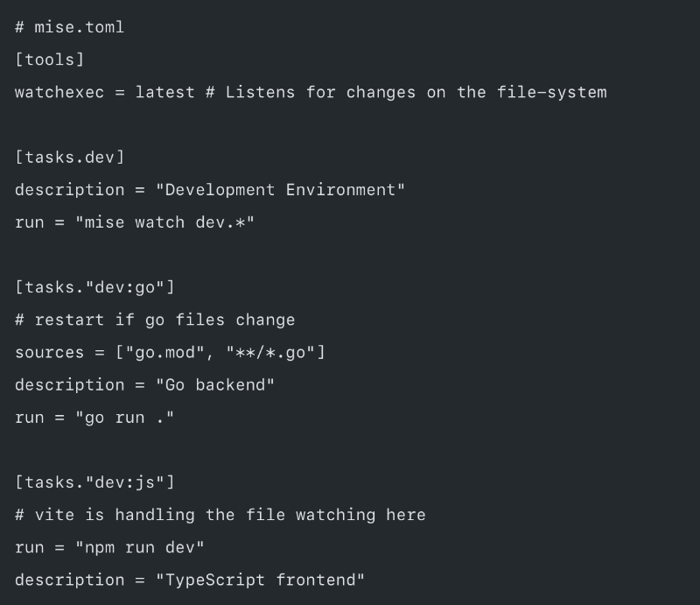This screenshot has height=605, width=700.
Task: Click the "latest" value
Action: point(164,92)
